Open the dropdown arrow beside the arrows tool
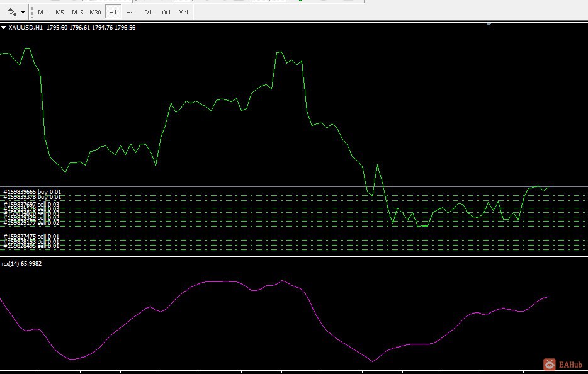 coord(23,13)
